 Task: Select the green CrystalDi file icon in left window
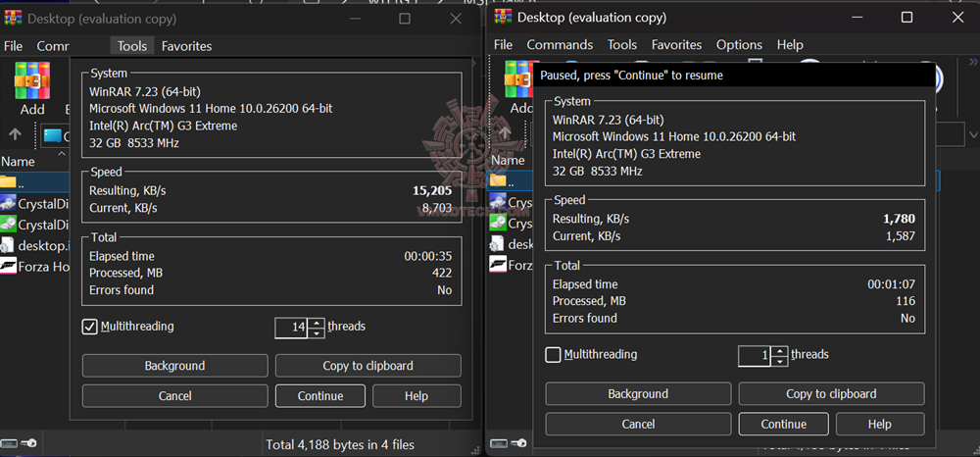pos(8,224)
